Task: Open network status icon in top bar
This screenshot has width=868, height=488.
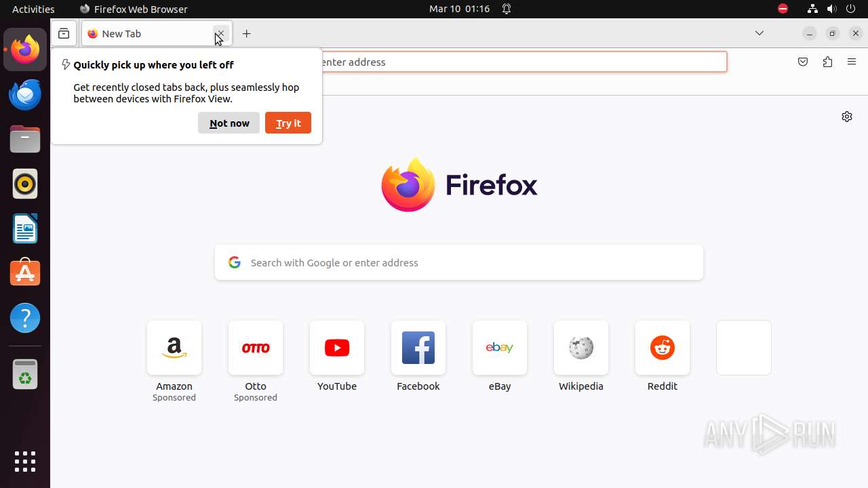Action: coord(812,9)
